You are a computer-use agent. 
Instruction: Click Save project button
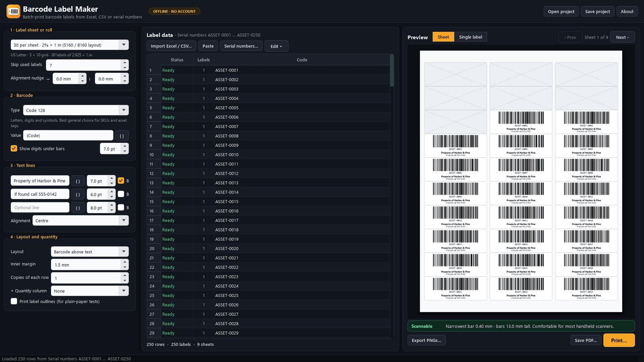click(x=598, y=11)
